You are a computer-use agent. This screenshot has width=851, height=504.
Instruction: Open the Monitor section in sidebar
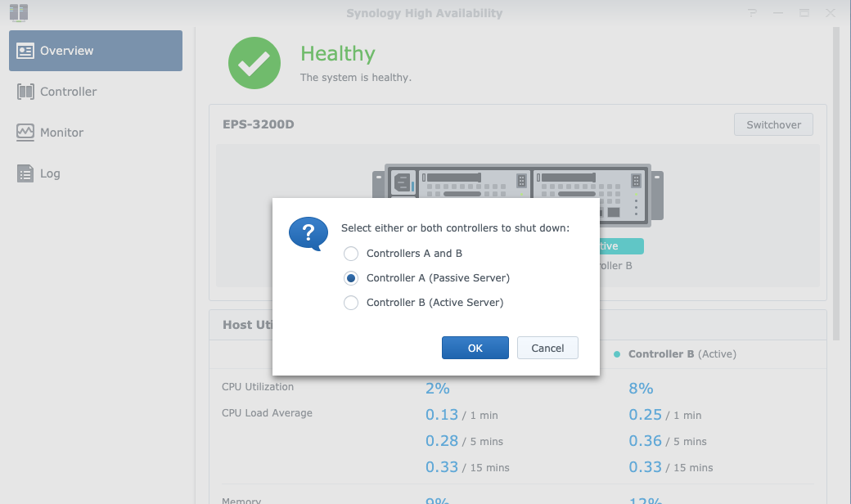[96, 133]
